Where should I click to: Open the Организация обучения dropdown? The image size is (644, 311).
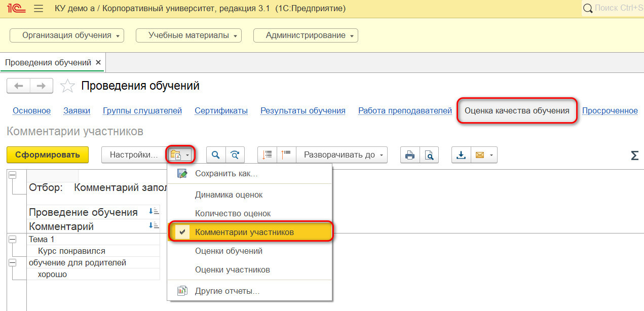[x=67, y=35]
